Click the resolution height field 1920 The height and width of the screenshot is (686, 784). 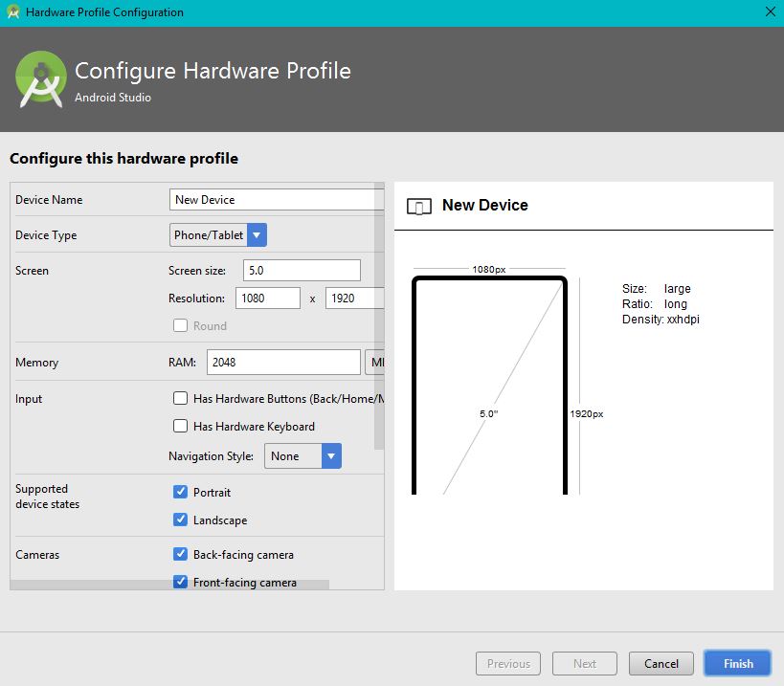[x=354, y=299]
